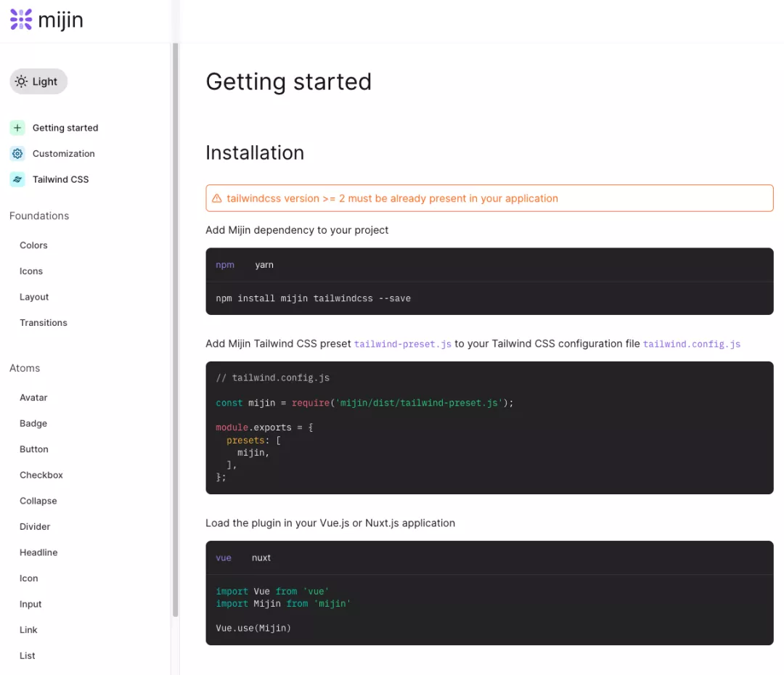The width and height of the screenshot is (784, 675).
Task: Click the Tailwind CSS wave icon
Action: coord(17,179)
